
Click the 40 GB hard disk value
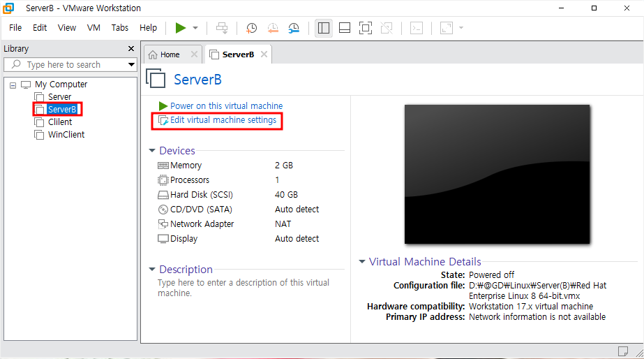[286, 195]
